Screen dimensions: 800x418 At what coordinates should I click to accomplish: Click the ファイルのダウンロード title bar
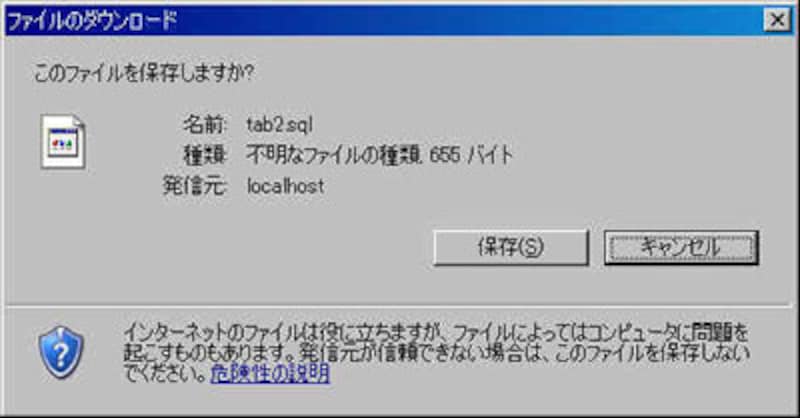(x=383, y=20)
